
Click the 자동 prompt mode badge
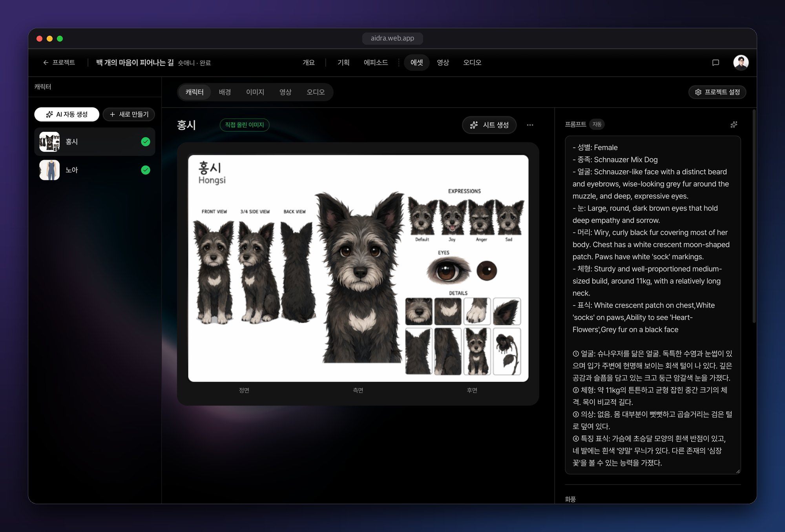point(597,124)
